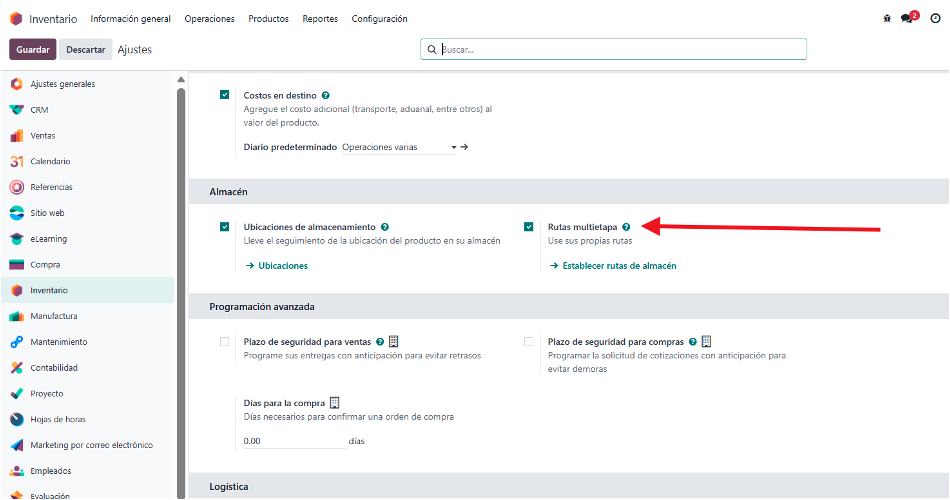Click the help icon beside Rutas multietapa

626,227
